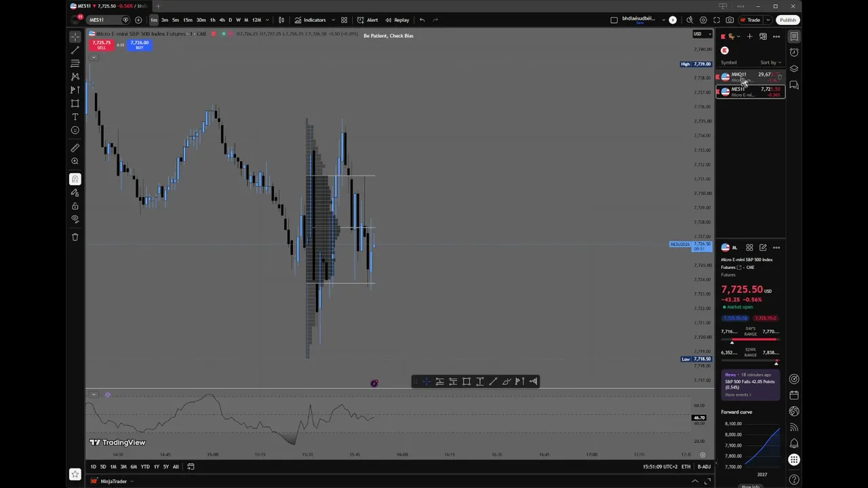Expand the Trade button dropdown arrow
This screenshot has width=868, height=488.
768,20
